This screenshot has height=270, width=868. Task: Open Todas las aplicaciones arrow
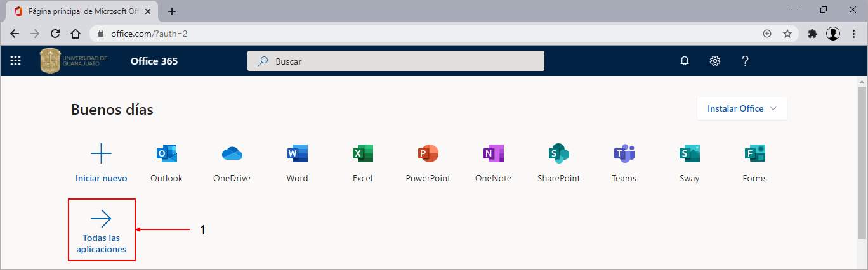pyautogui.click(x=102, y=219)
